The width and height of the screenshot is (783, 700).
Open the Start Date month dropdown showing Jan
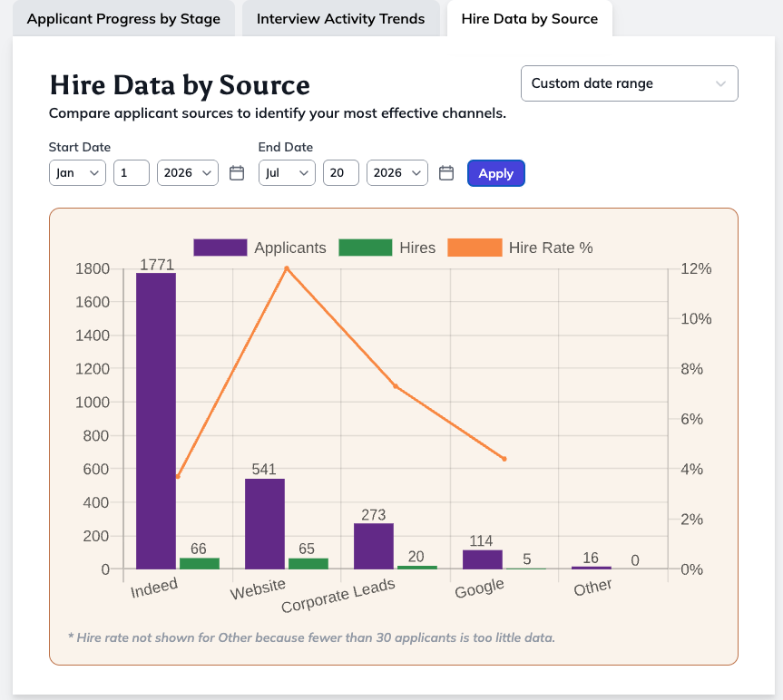pos(77,172)
